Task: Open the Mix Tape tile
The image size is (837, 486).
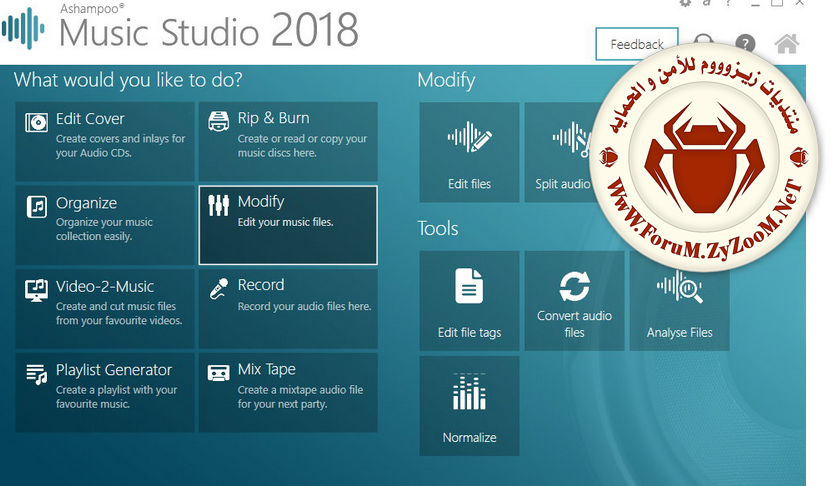Action: (288, 392)
